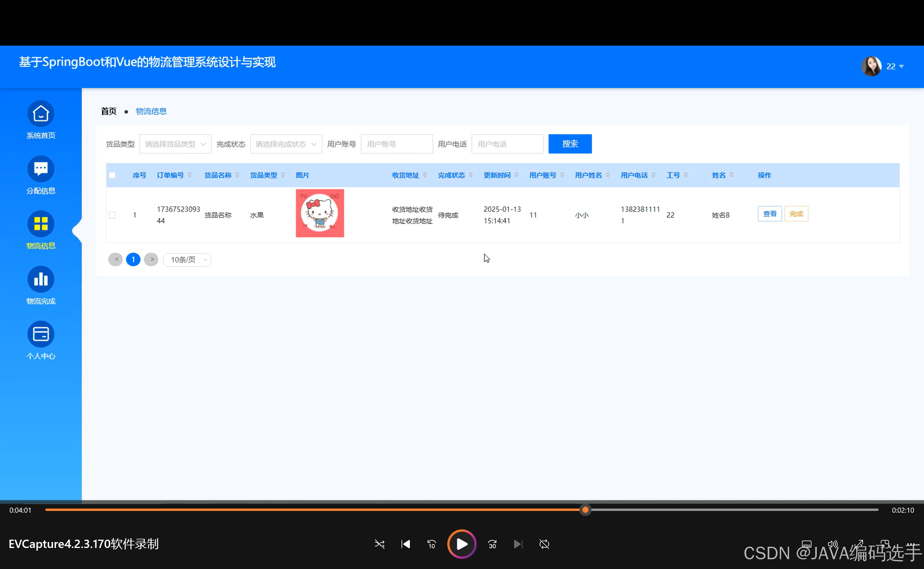Click the 待完成 status cell
This screenshot has height=569, width=924.
[448, 215]
